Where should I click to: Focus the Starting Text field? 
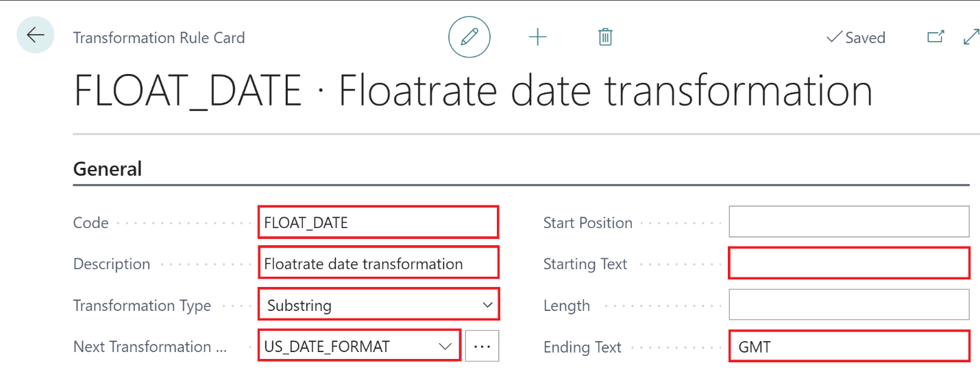pos(848,264)
